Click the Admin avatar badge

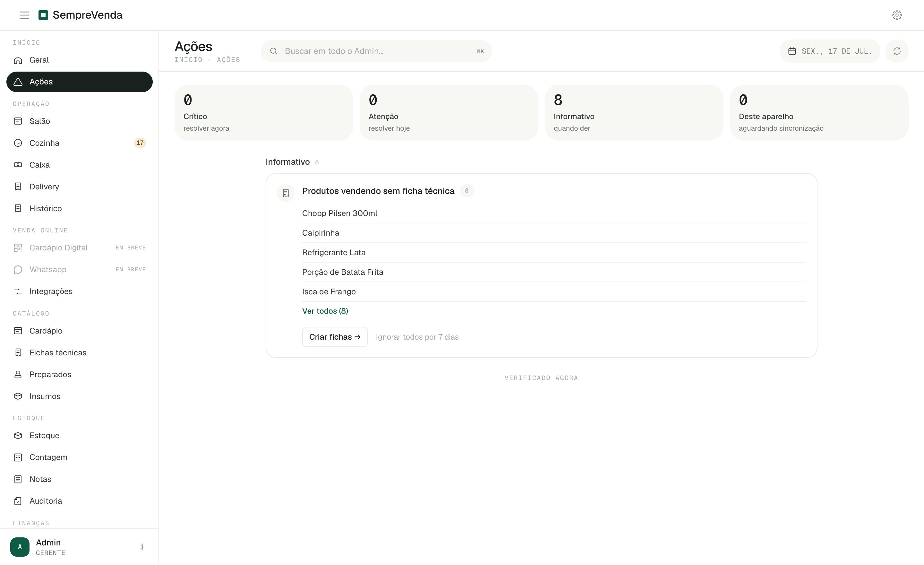[x=20, y=547]
